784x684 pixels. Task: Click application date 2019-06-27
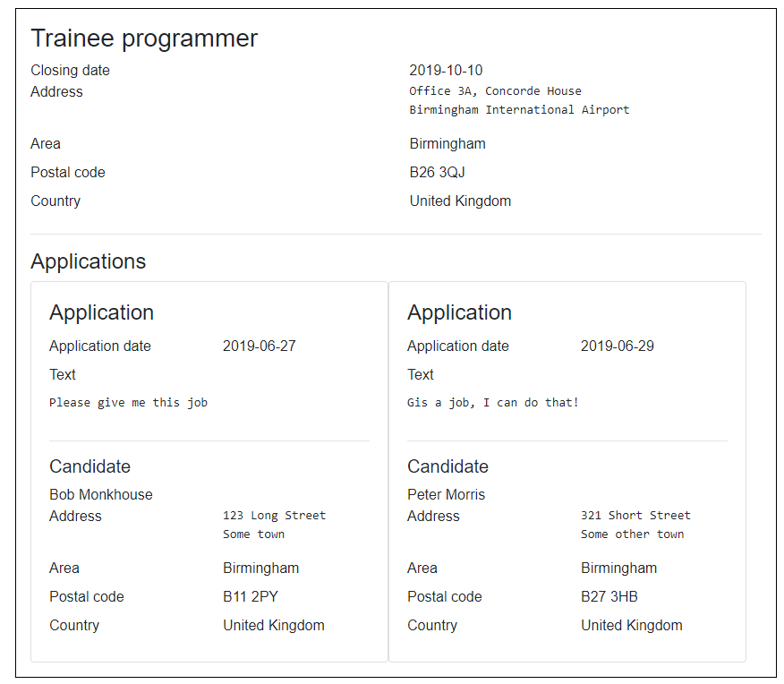tap(259, 346)
